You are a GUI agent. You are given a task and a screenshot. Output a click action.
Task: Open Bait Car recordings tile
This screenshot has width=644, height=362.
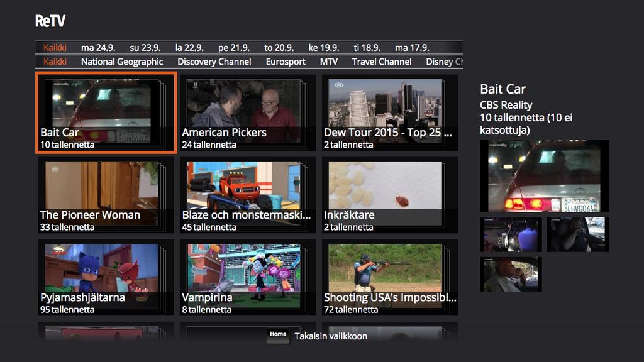[x=106, y=112]
